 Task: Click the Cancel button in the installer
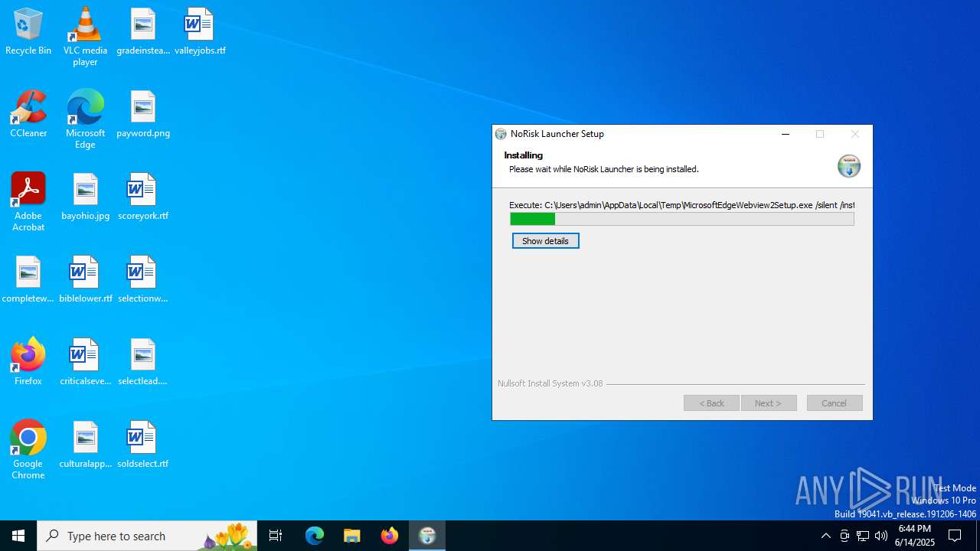pos(835,403)
